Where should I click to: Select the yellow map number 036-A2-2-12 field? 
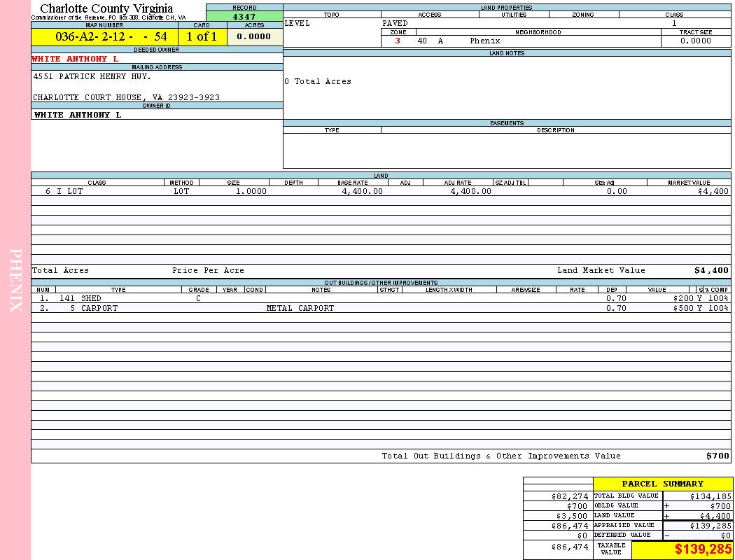click(104, 37)
